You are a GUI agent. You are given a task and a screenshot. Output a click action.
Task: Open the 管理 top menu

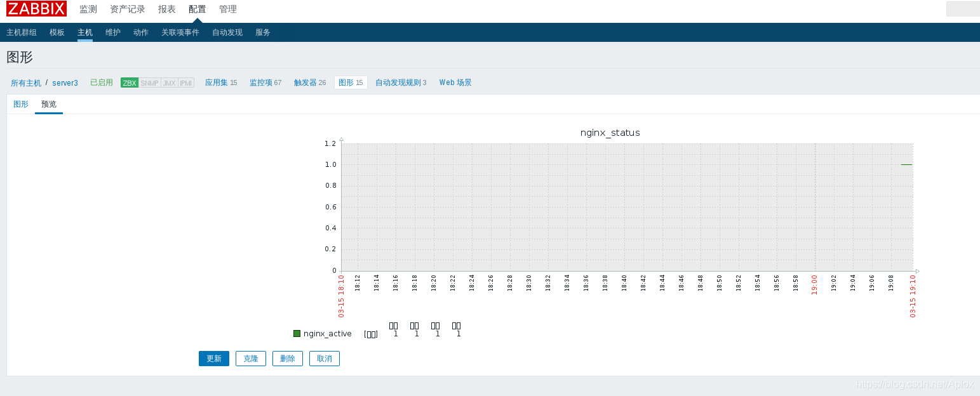point(228,9)
